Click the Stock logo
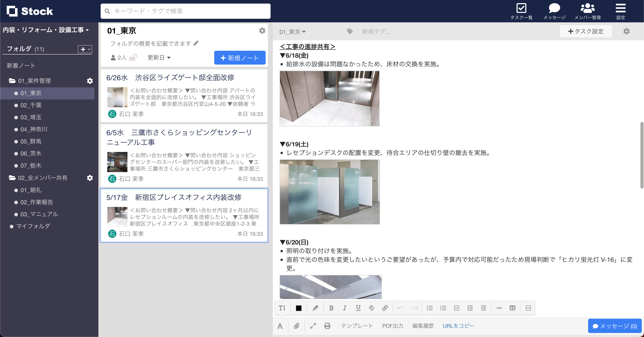Viewport: 644px width, 337px height. (x=30, y=11)
